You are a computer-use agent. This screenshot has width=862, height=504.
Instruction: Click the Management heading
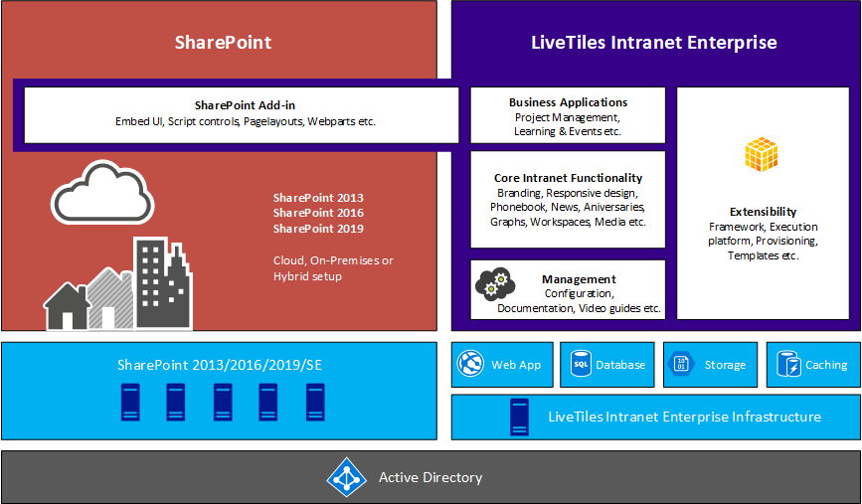(579, 279)
